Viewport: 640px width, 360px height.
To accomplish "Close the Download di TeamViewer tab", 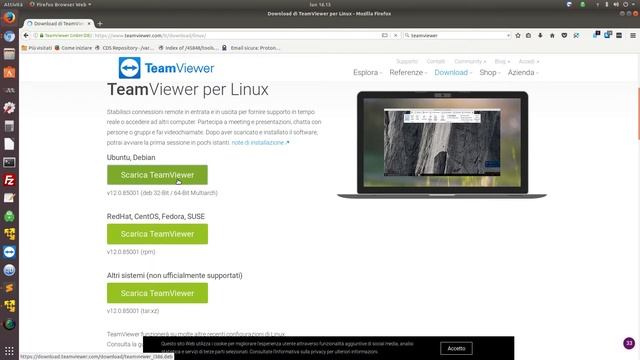I will pos(89,24).
